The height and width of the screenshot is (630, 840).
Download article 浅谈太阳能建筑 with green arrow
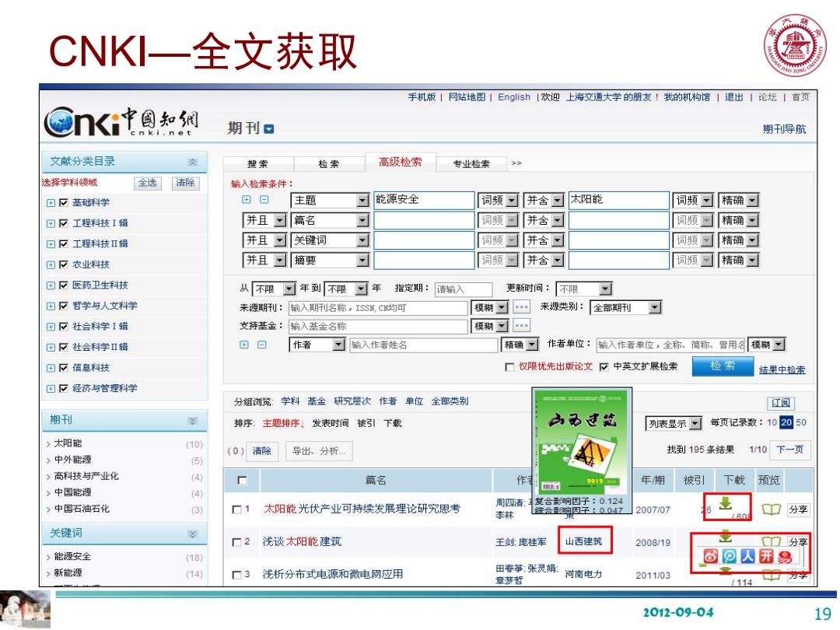coord(726,536)
